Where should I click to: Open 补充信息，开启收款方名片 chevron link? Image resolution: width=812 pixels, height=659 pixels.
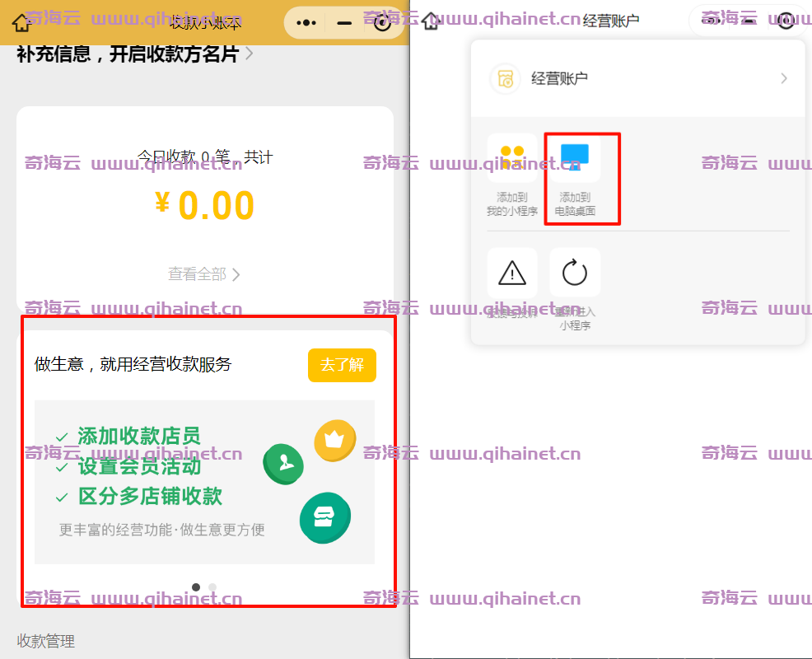click(x=249, y=54)
